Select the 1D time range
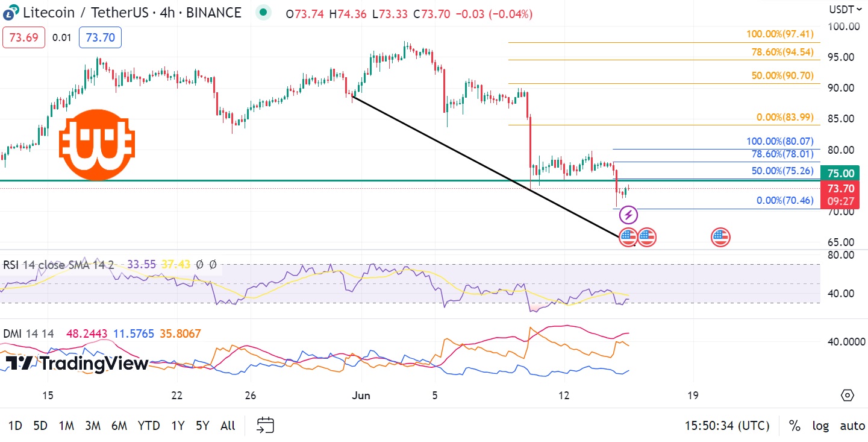 tap(15, 426)
